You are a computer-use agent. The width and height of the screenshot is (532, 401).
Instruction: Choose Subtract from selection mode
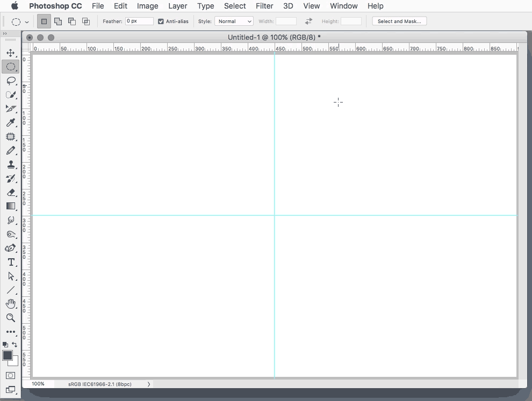coord(72,21)
